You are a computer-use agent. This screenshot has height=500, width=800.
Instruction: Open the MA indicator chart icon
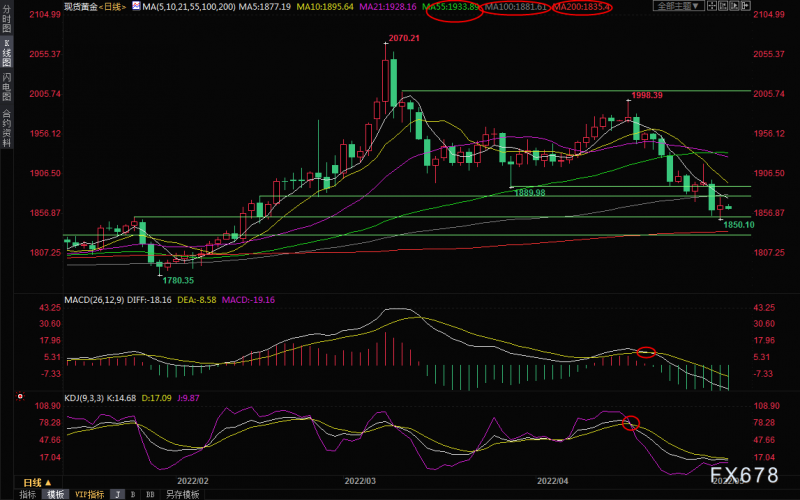(x=136, y=6)
